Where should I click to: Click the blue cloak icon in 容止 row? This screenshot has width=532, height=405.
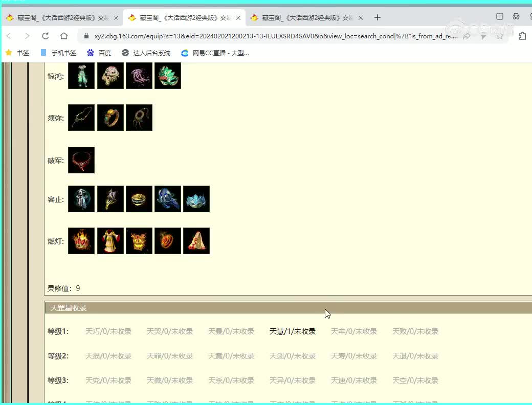[168, 199]
